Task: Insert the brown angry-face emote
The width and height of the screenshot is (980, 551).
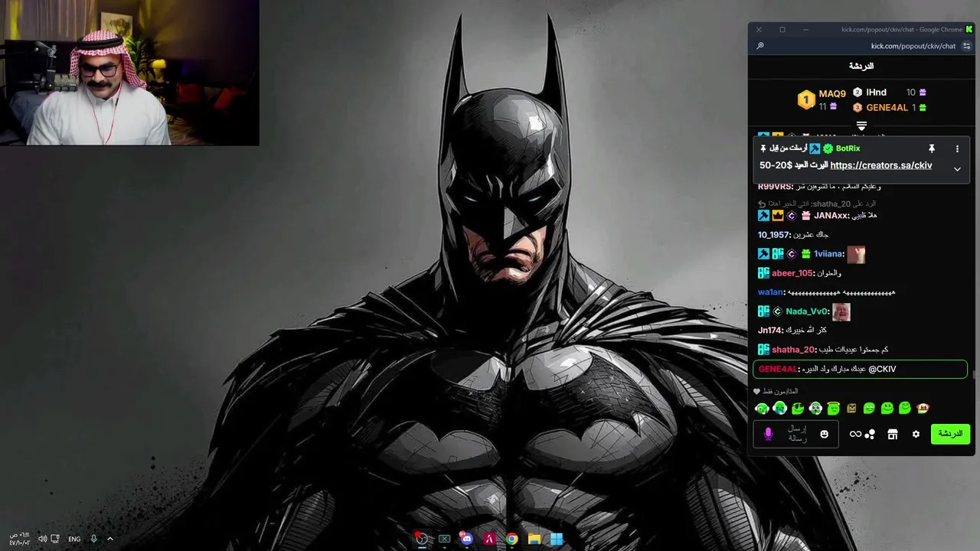Action: [x=851, y=409]
